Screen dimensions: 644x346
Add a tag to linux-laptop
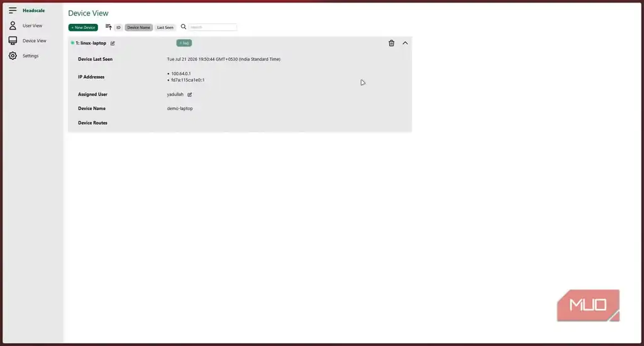184,43
